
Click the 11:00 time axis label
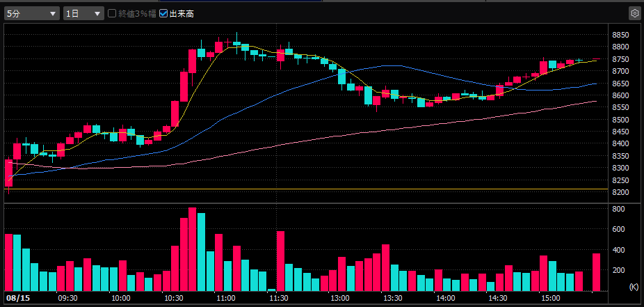pos(225,297)
